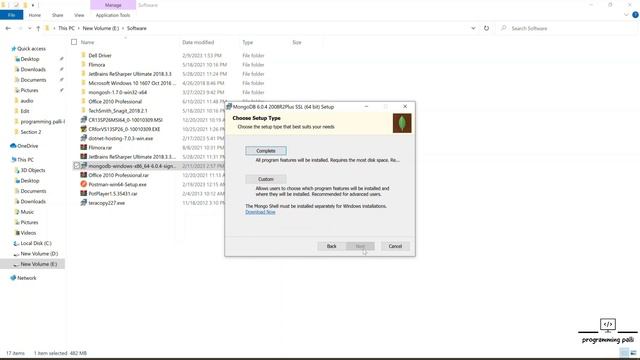Open the Videos folder in sidebar

point(28,233)
